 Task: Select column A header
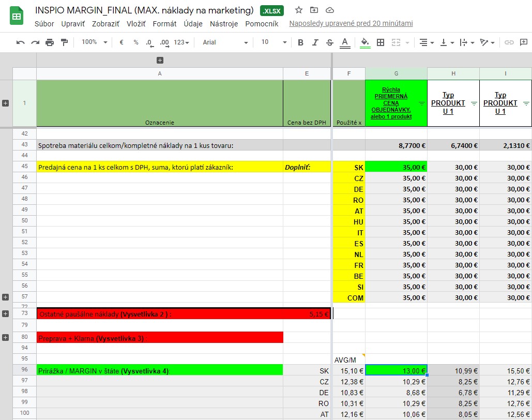(x=160, y=73)
